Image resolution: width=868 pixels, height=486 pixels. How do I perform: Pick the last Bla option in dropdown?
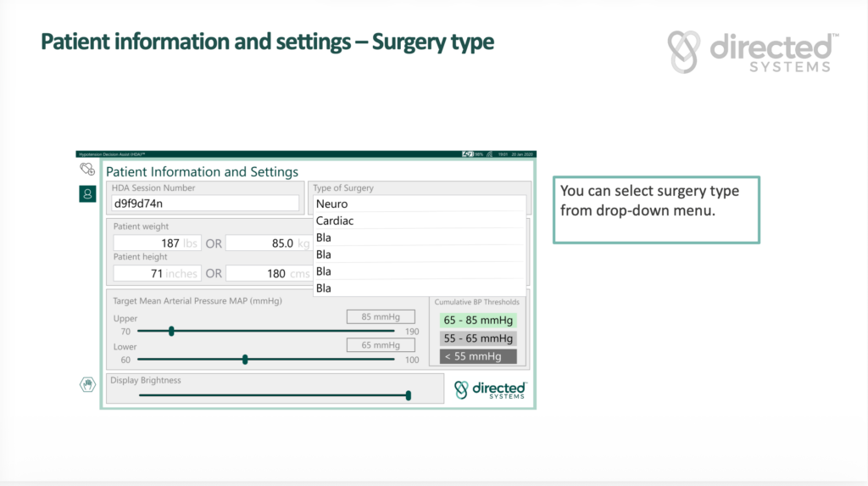pos(419,288)
